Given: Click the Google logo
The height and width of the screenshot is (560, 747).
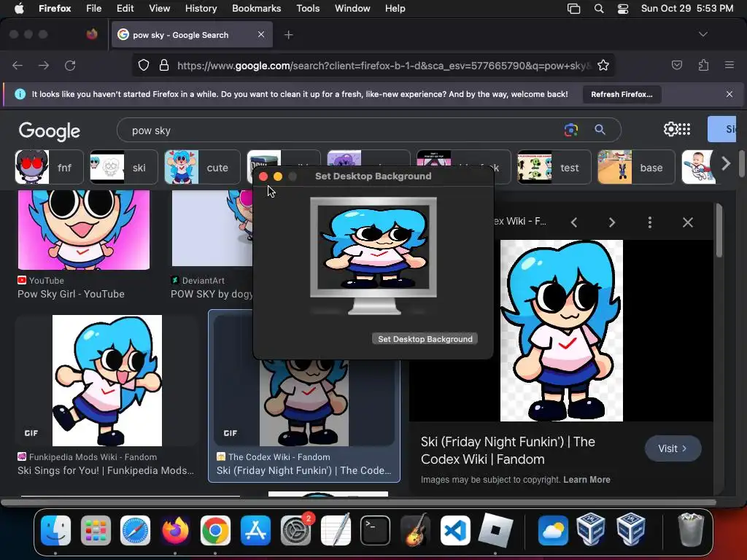Looking at the screenshot, I should pos(50,131).
